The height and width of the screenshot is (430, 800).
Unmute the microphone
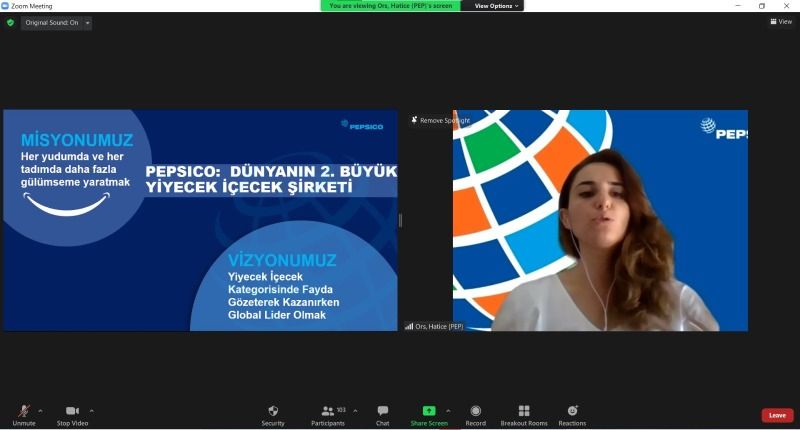23,414
